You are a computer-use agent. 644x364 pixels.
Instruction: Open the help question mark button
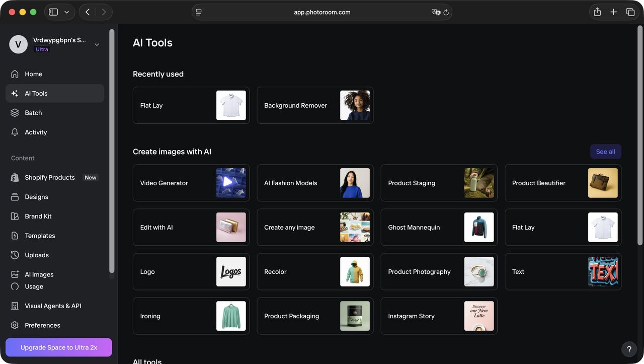coord(629,349)
